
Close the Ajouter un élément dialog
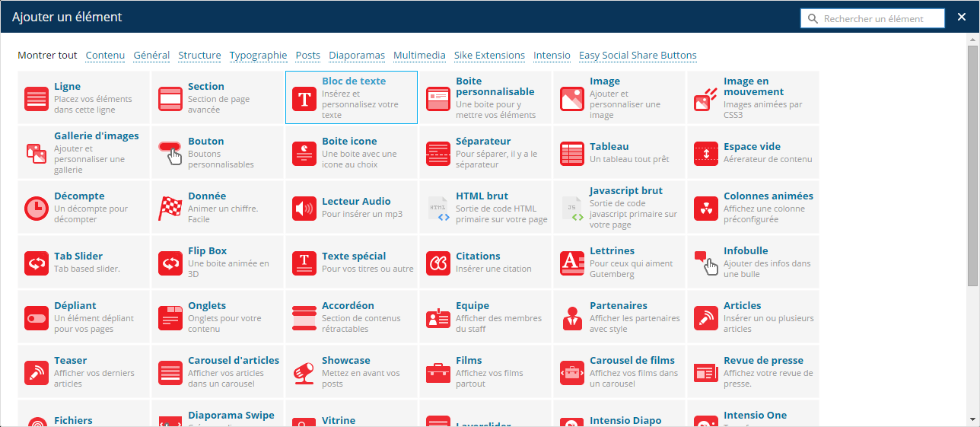click(962, 18)
